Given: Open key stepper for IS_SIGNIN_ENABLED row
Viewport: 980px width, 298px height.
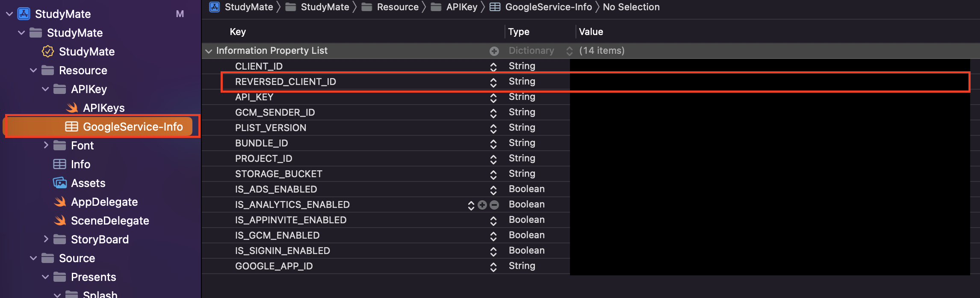Looking at the screenshot, I should click(493, 251).
